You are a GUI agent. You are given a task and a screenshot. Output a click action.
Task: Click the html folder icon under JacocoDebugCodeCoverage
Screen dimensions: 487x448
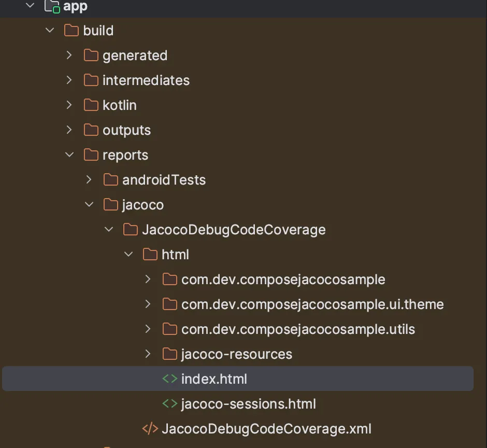150,254
